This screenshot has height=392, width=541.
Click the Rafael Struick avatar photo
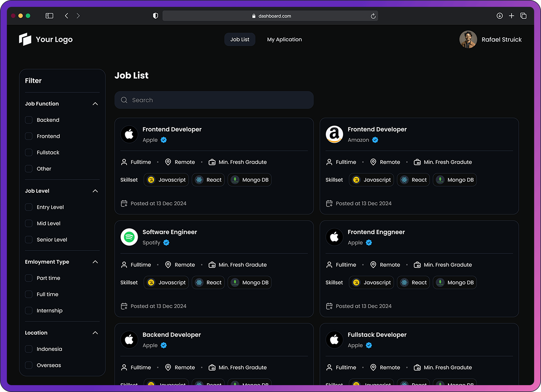pyautogui.click(x=468, y=39)
